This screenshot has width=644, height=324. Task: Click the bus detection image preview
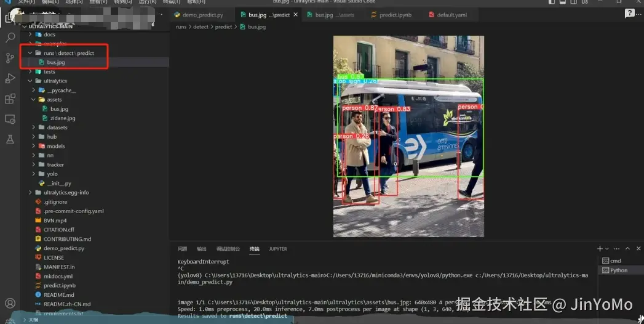408,137
